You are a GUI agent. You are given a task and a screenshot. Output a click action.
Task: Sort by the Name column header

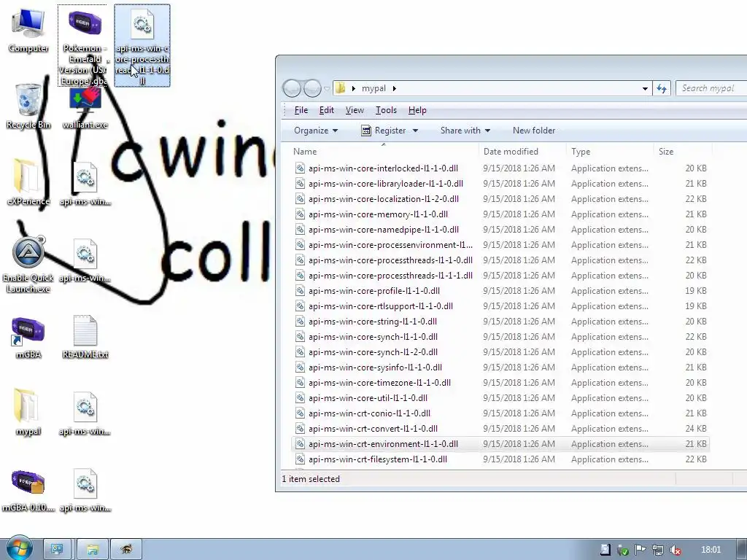pos(385,152)
